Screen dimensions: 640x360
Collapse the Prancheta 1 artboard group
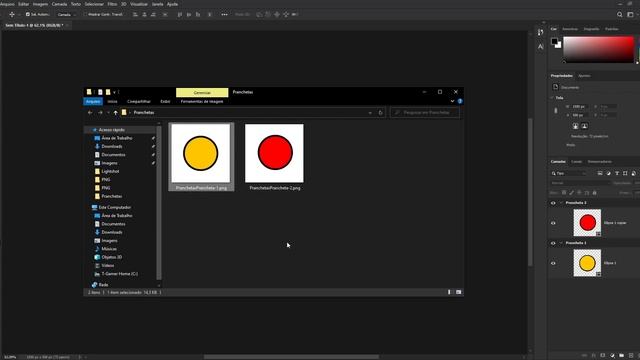tap(561, 243)
